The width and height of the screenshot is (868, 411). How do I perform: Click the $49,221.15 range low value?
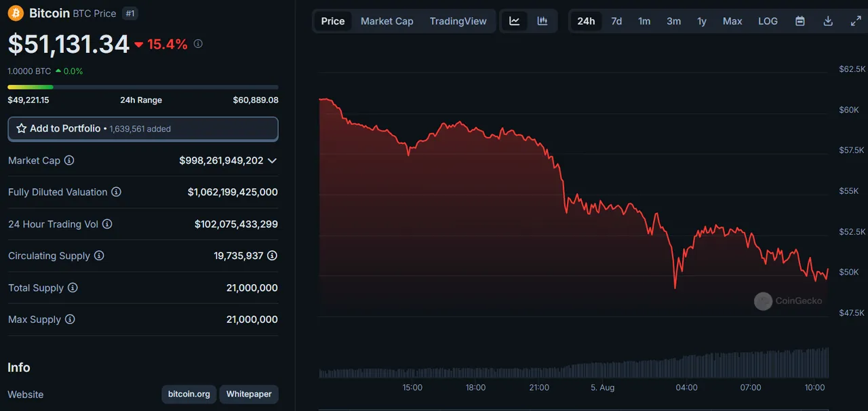coord(28,100)
